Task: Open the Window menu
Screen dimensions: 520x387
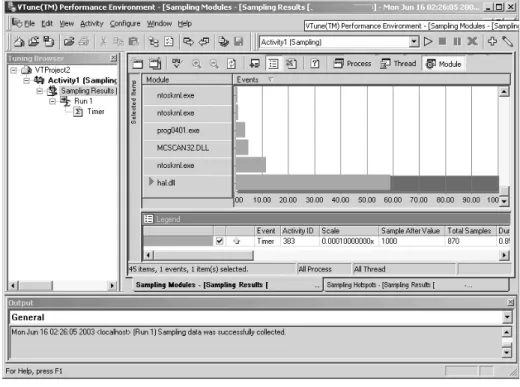Action: (159, 24)
